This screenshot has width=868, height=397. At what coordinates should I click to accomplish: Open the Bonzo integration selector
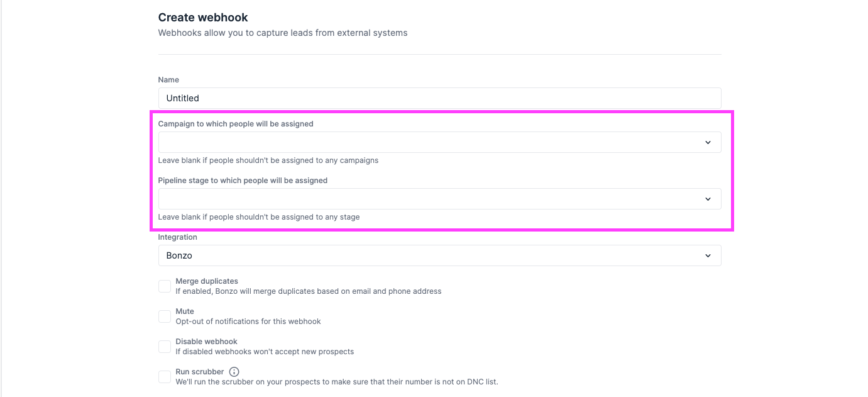point(439,255)
